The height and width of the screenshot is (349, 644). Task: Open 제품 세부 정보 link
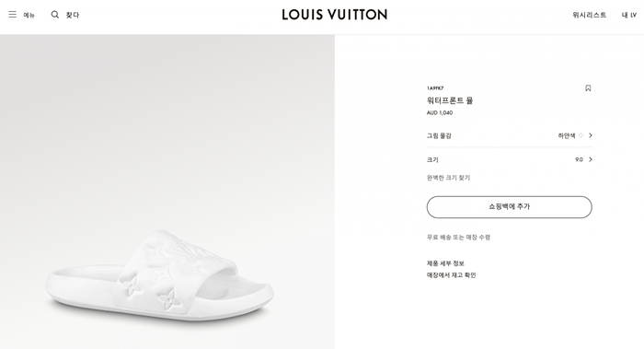coord(445,263)
